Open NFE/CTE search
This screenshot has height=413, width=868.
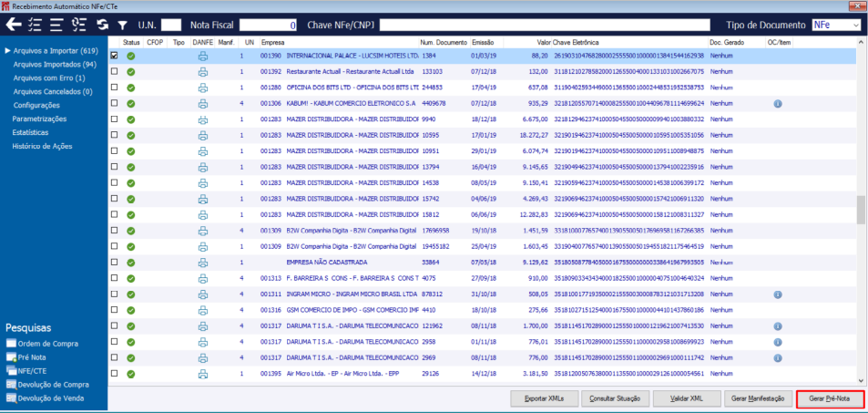pyautogui.click(x=27, y=371)
